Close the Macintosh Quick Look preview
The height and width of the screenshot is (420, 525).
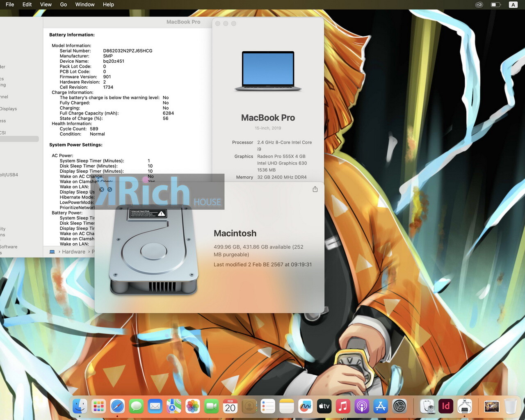102,189
